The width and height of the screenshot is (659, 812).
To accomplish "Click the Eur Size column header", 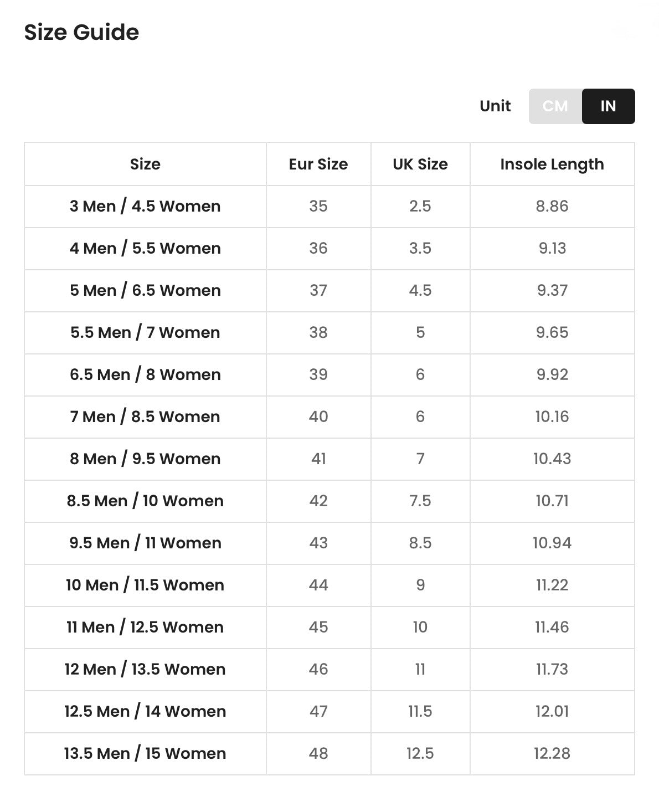I will coord(318,164).
